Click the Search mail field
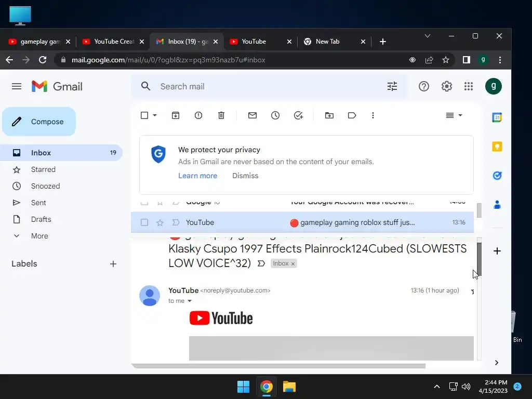The image size is (532, 399). (270, 87)
